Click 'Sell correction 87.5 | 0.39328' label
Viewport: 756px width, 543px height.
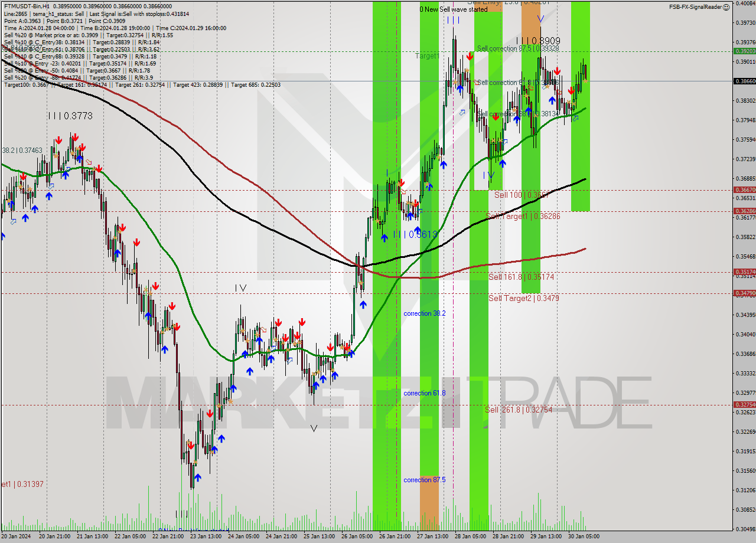518,48
